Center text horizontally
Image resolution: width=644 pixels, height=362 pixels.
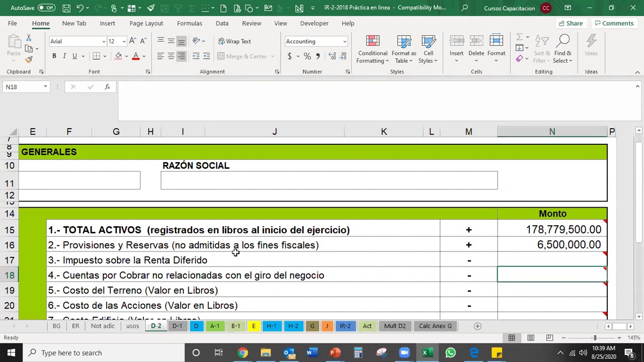[x=171, y=56]
